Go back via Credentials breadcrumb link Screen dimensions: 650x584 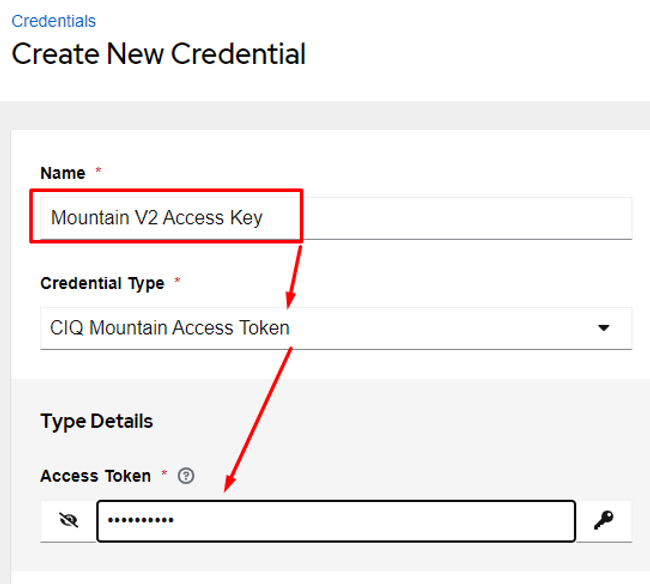(53, 21)
